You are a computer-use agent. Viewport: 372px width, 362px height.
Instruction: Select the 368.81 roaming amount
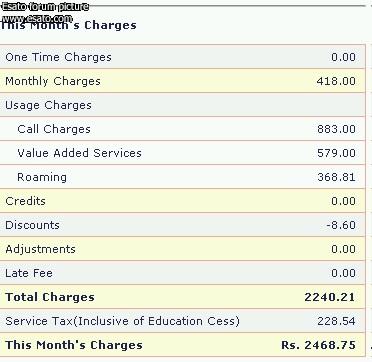point(336,177)
